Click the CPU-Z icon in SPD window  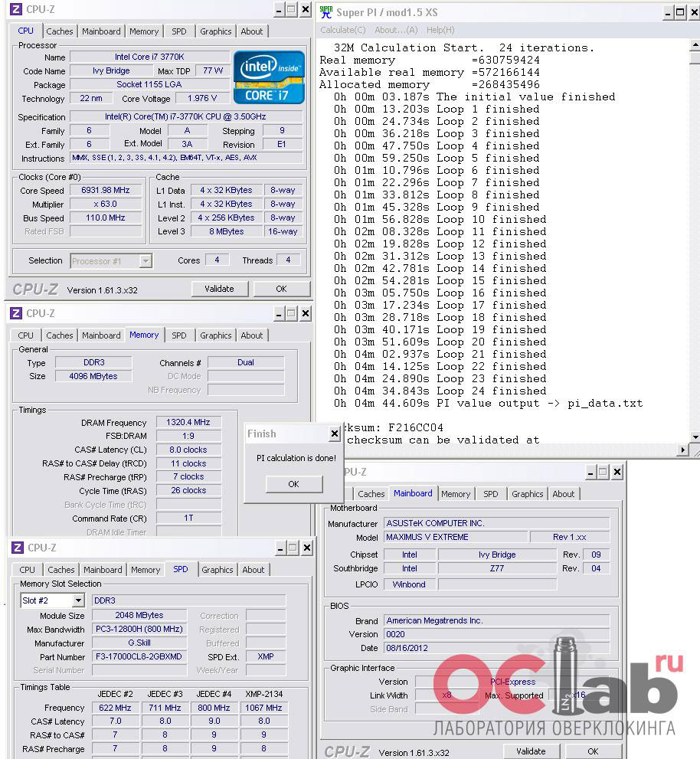pos(18,548)
